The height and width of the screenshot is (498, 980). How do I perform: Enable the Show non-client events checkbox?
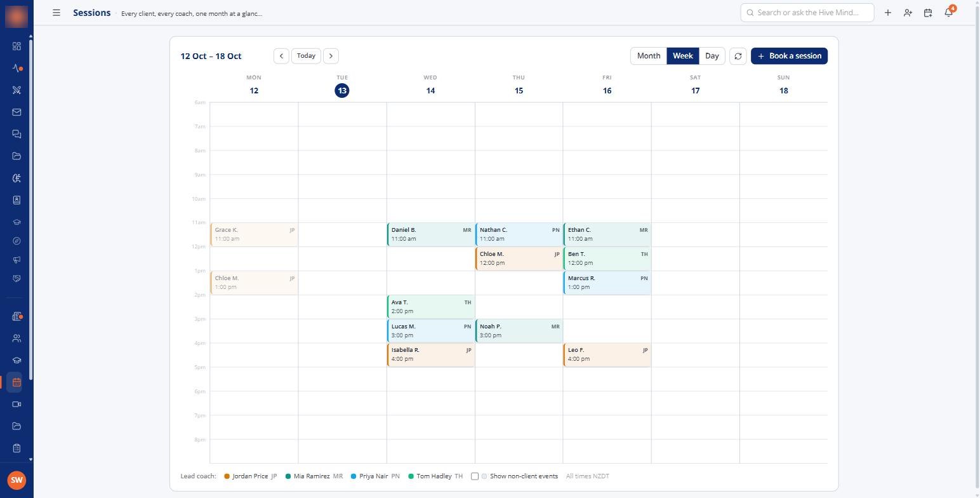475,476
